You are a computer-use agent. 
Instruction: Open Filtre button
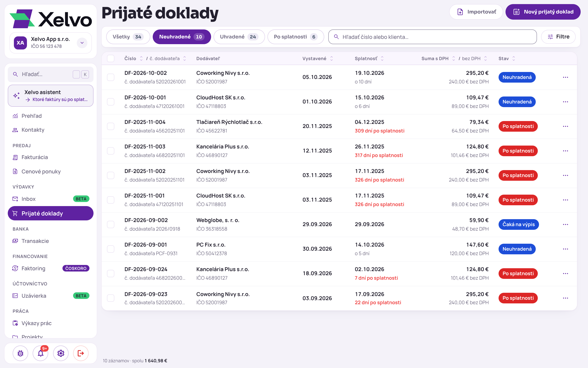tap(558, 37)
